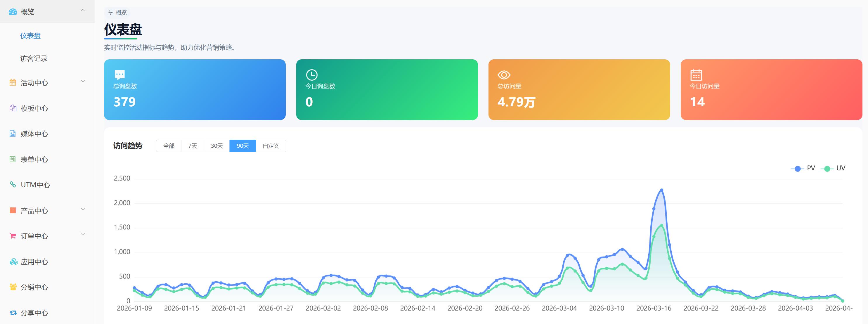The width and height of the screenshot is (868, 324).
Task: Click the calendar icon beside 活动中心
Action: pyautogui.click(x=13, y=82)
